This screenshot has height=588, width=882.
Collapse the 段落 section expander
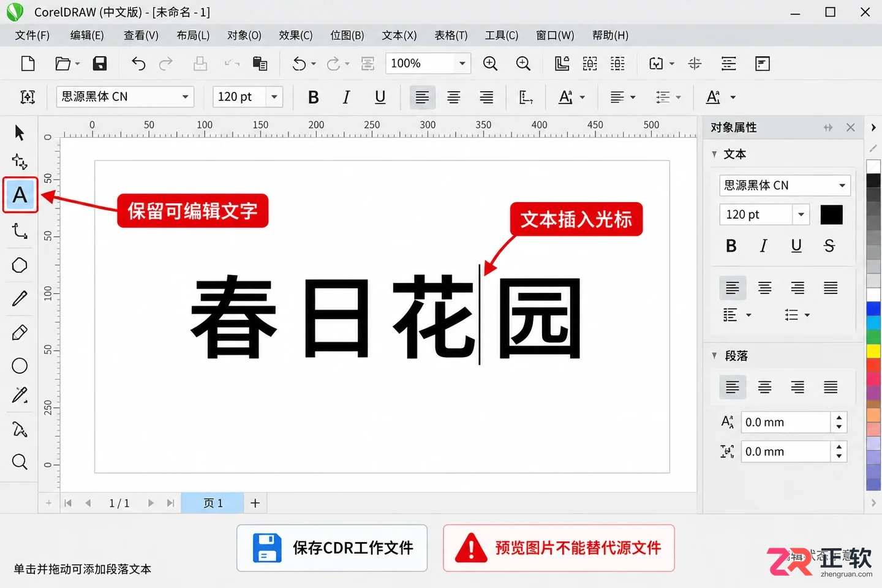[714, 356]
